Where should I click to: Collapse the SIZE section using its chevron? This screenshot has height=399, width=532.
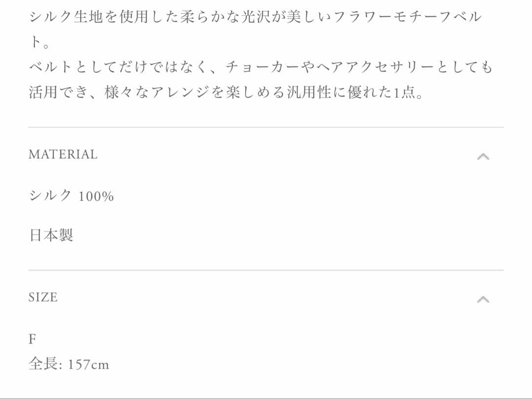pyautogui.click(x=484, y=298)
